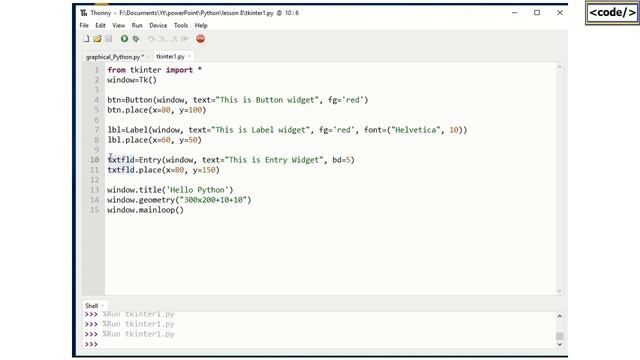Click the Step out debug icon
The height and width of the screenshot is (360, 640).
tap(174, 39)
